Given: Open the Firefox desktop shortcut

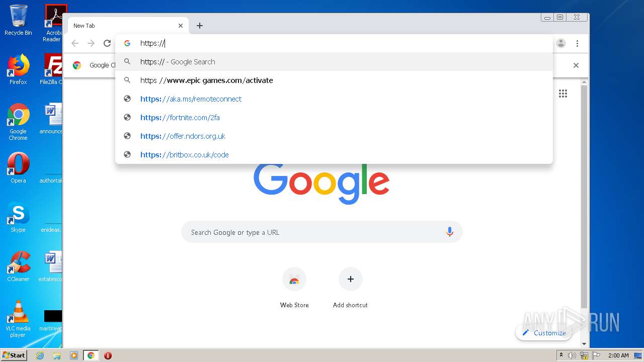Looking at the screenshot, I should [18, 69].
